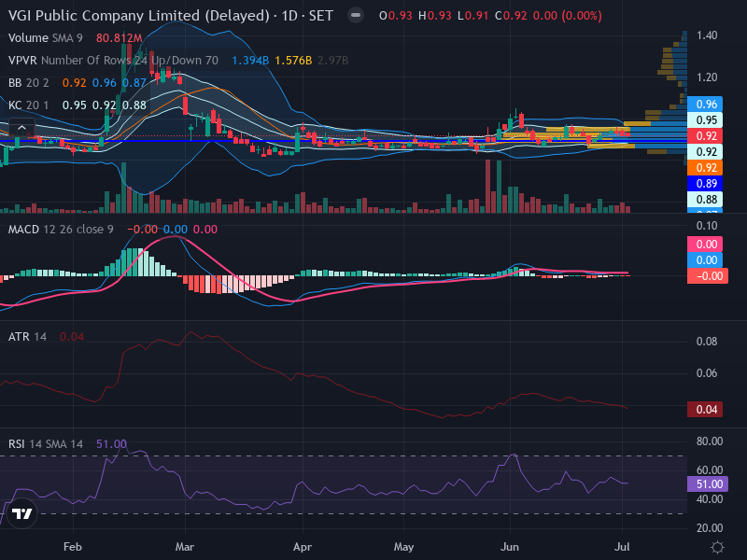Click the 1.20 price scale label
This screenshot has width=747, height=560.
click(707, 77)
